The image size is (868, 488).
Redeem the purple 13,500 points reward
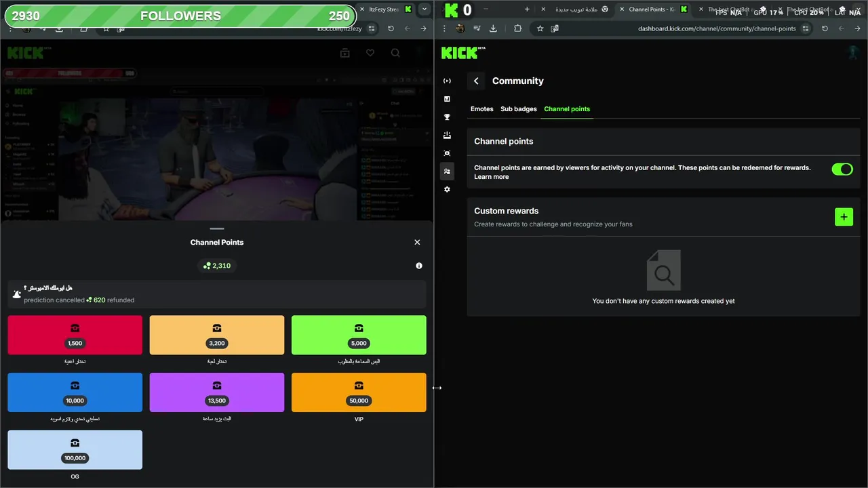point(217,392)
